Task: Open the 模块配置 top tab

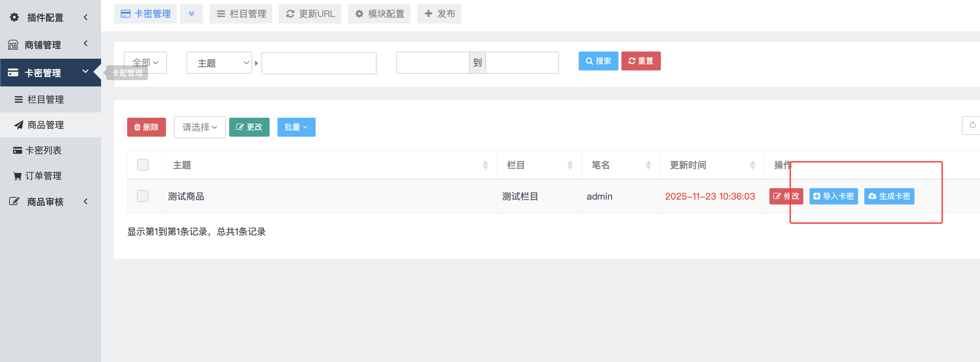Action: (x=379, y=14)
